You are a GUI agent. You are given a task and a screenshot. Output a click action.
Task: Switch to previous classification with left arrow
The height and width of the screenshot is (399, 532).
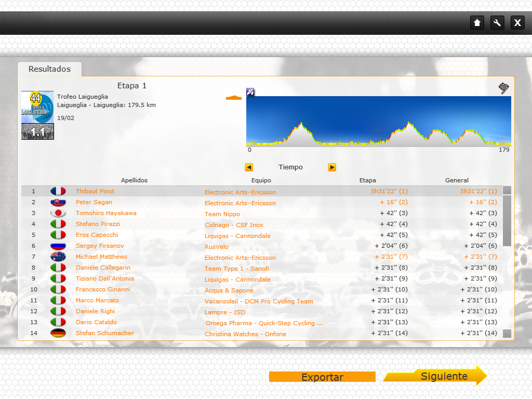tap(249, 167)
